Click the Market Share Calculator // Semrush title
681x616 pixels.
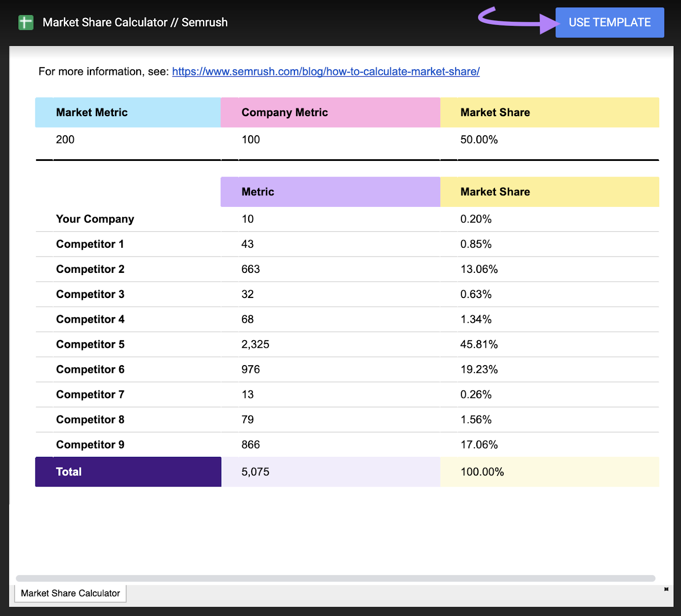134,22
